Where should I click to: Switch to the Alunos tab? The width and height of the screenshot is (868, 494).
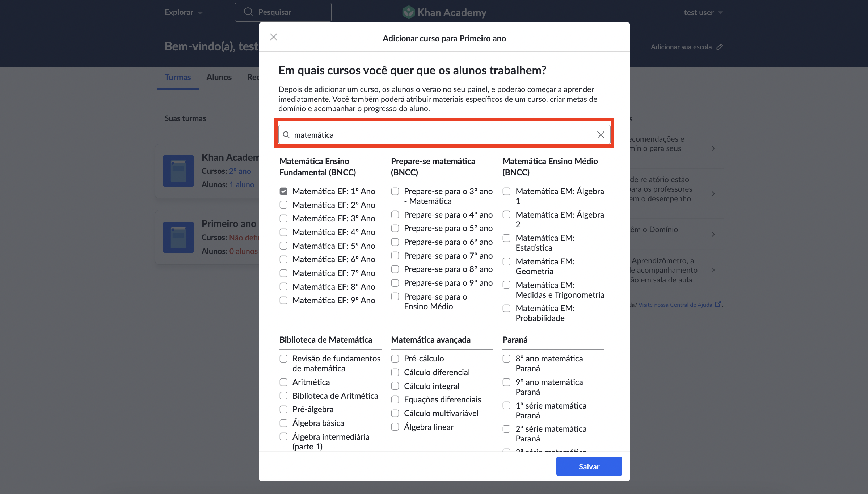click(x=219, y=77)
